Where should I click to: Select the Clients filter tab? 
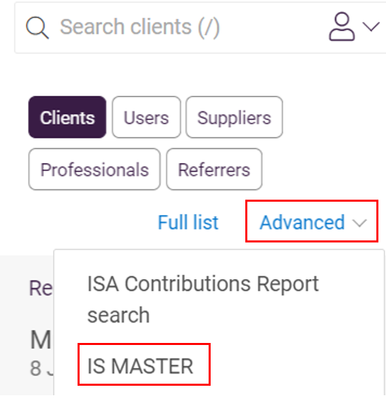pyautogui.click(x=67, y=117)
